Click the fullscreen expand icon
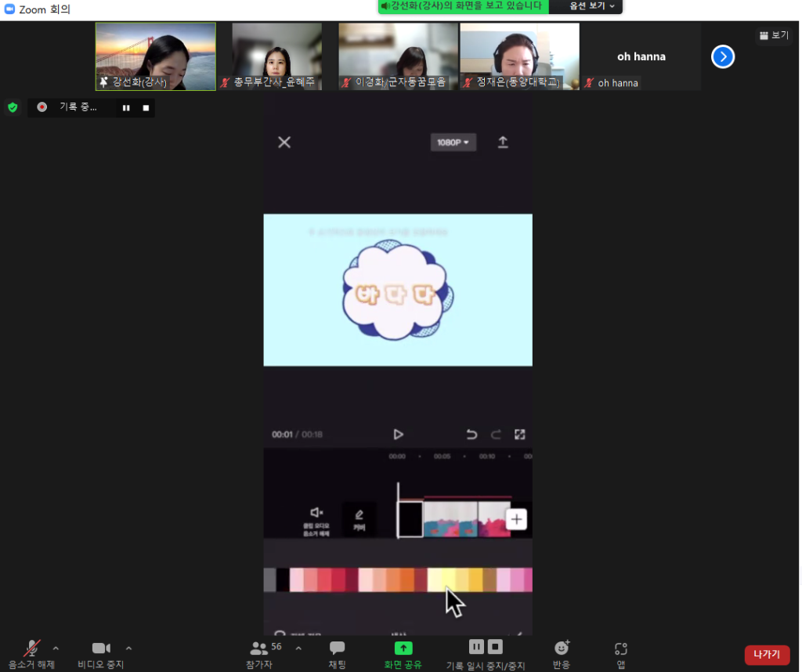The image size is (802, 672). pyautogui.click(x=519, y=435)
